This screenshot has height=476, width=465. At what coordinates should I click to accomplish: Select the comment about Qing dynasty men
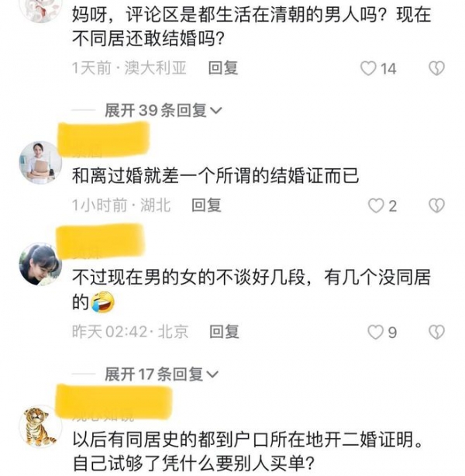(x=251, y=26)
